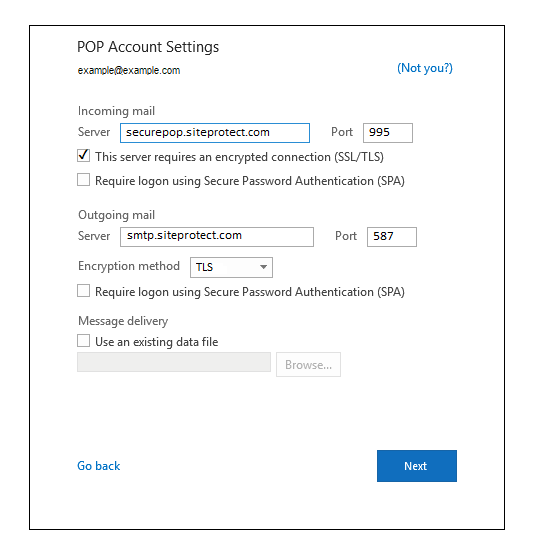
Task: Click the Encryption method label
Action: coord(129,266)
